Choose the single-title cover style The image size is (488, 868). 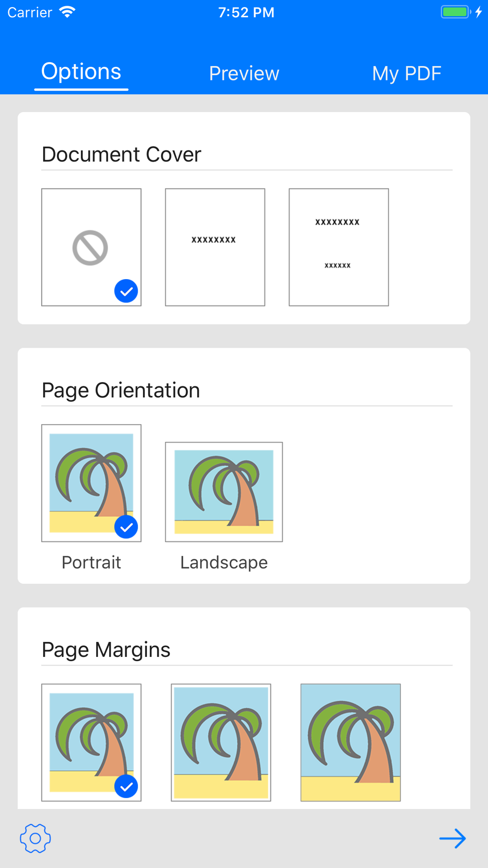[215, 247]
